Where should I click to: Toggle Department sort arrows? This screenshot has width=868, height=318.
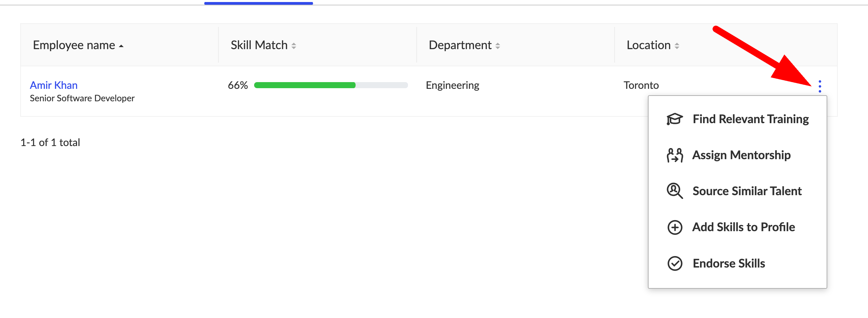tap(498, 46)
